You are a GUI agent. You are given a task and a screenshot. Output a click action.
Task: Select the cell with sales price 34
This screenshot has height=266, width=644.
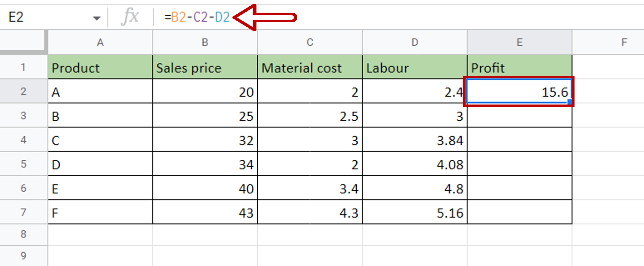tap(205, 164)
